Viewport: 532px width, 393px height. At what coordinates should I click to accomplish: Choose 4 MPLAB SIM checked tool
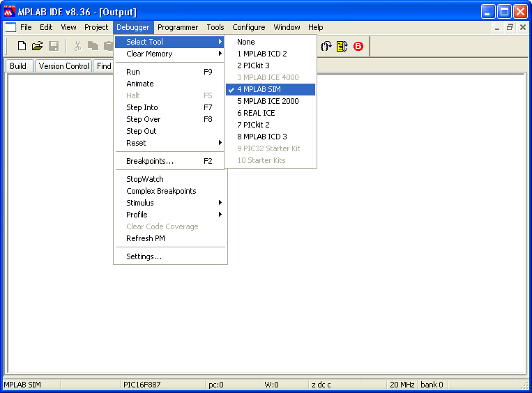271,89
